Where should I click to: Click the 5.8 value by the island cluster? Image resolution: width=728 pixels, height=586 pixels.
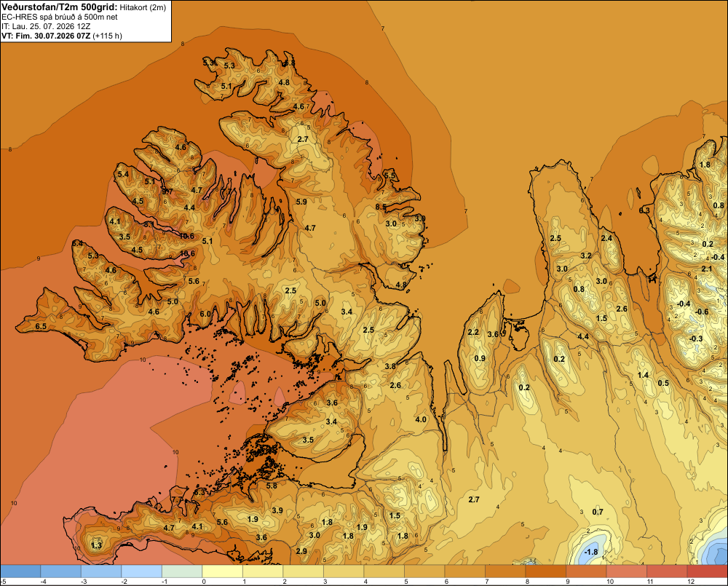272,486
